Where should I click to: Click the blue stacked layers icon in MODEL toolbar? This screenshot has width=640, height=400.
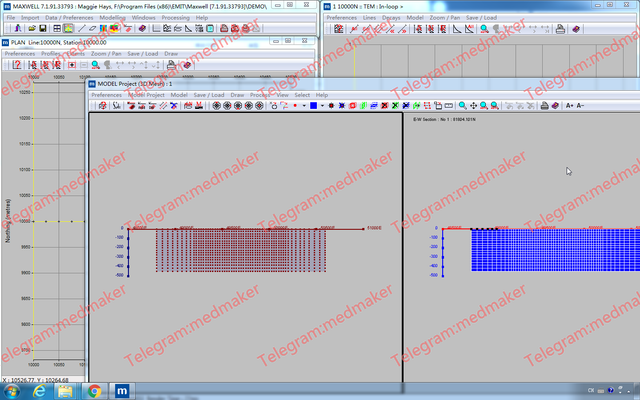tap(374, 106)
